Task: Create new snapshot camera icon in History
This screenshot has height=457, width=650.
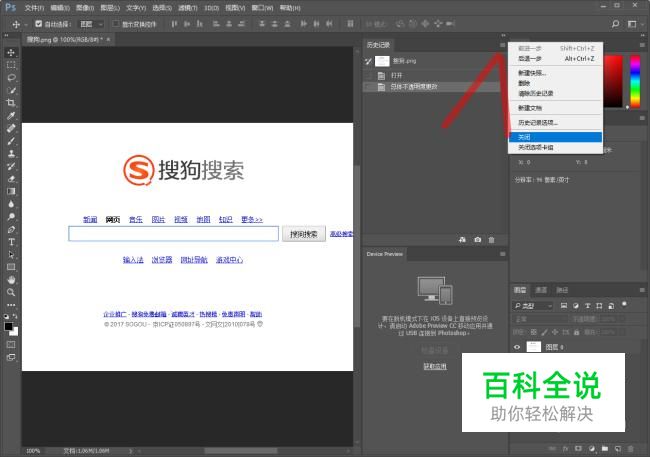Action: (478, 240)
